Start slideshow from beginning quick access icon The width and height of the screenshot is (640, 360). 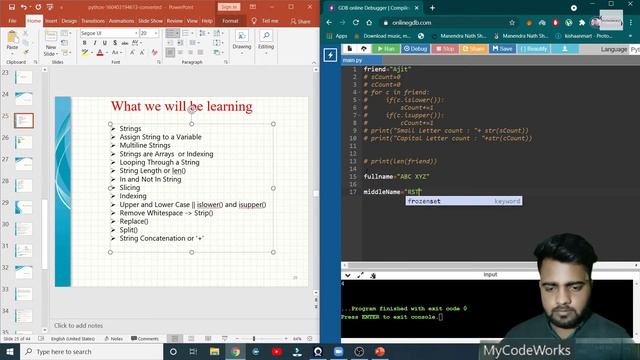click(x=50, y=7)
